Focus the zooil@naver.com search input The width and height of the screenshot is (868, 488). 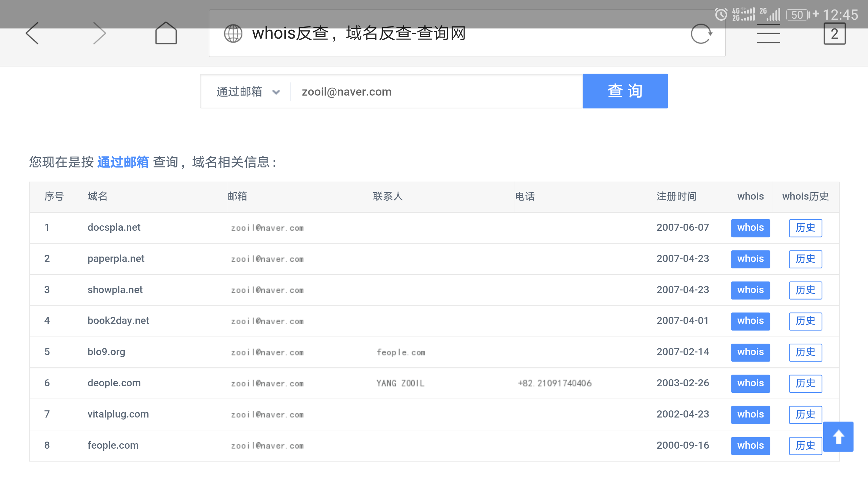pyautogui.click(x=437, y=91)
